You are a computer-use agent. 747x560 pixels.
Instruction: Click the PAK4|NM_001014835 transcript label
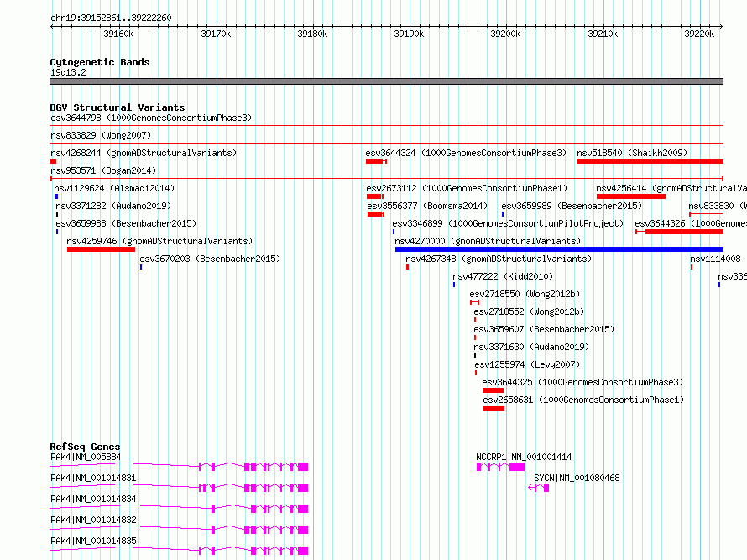(93, 541)
